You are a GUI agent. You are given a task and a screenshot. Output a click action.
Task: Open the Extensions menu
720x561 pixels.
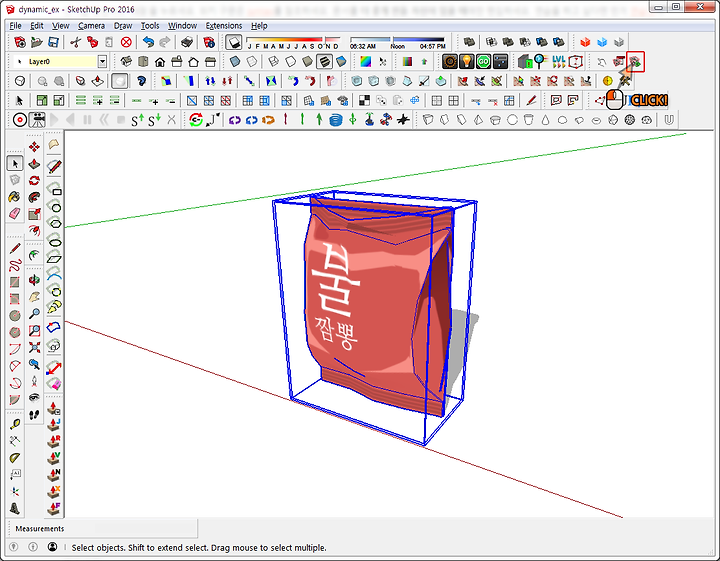pyautogui.click(x=224, y=26)
